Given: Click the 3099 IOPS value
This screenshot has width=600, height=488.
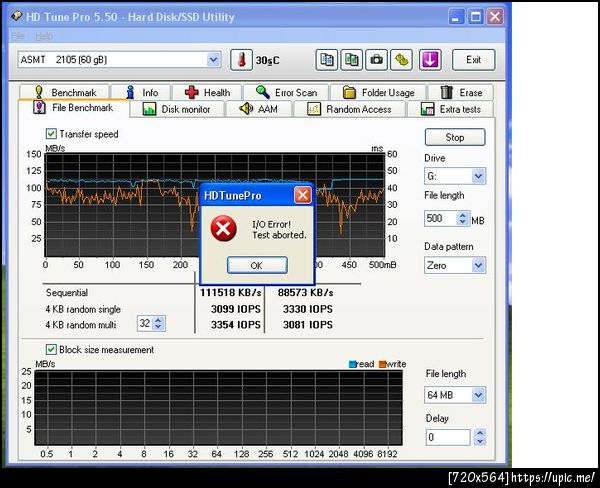Looking at the screenshot, I should pyautogui.click(x=235, y=309).
